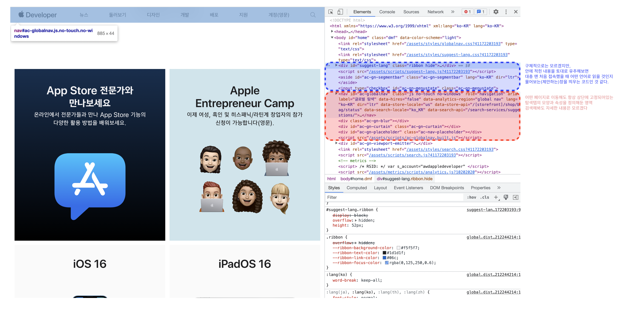Toggle .cls element classes button
The width and height of the screenshot is (644, 310).
coord(485,197)
